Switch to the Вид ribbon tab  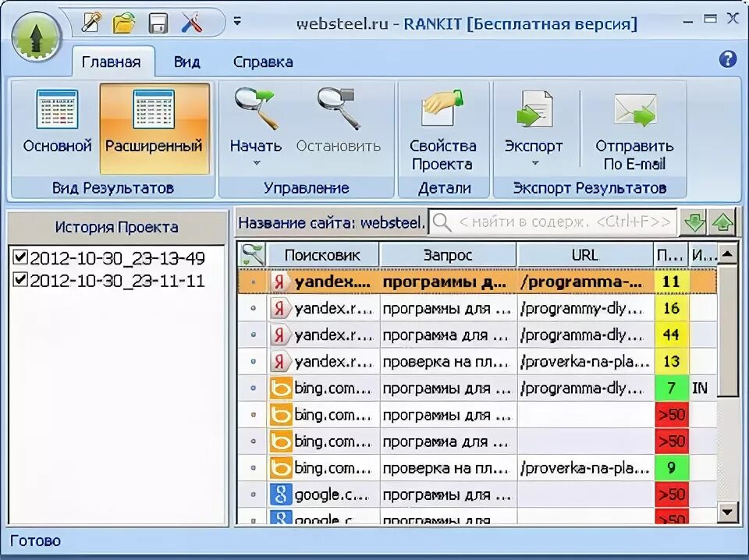click(x=186, y=62)
